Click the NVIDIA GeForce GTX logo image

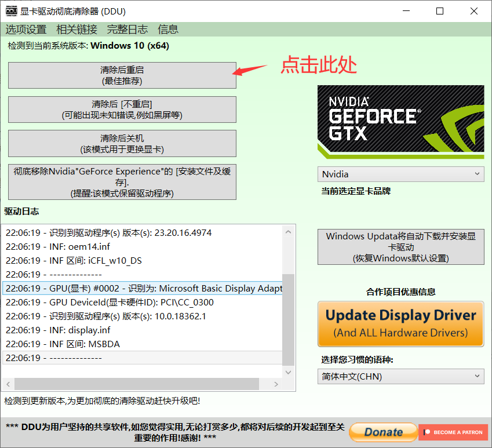pos(400,122)
